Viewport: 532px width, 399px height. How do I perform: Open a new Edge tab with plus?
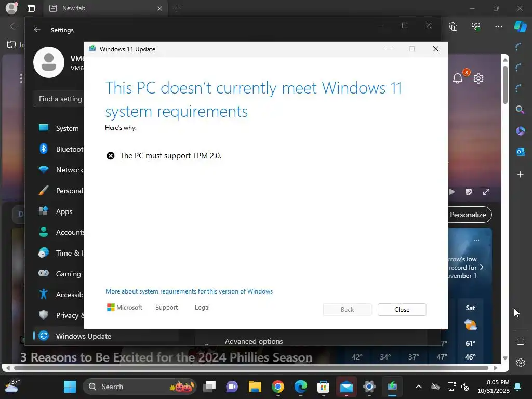point(177,8)
